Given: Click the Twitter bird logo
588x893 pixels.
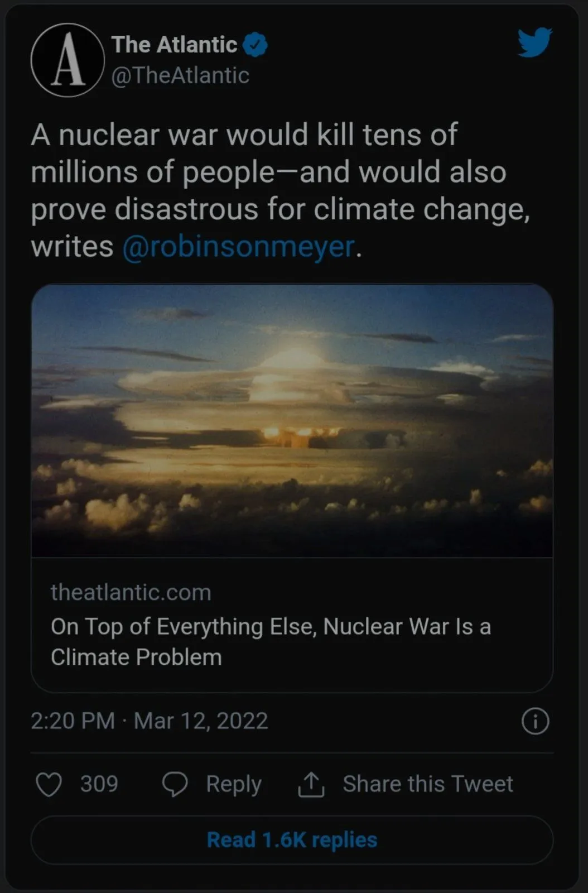Looking at the screenshot, I should click(x=534, y=42).
